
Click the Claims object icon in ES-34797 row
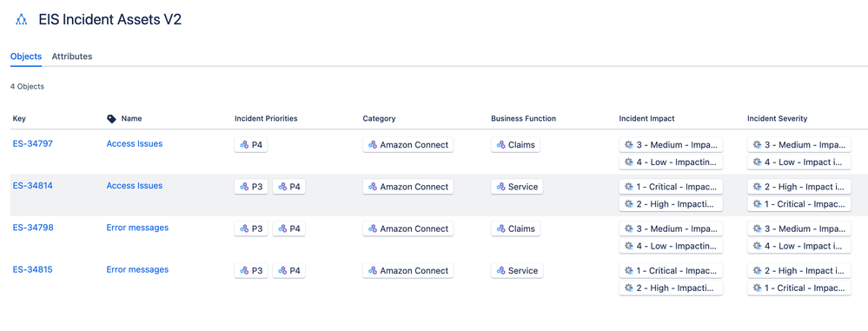pyautogui.click(x=501, y=145)
